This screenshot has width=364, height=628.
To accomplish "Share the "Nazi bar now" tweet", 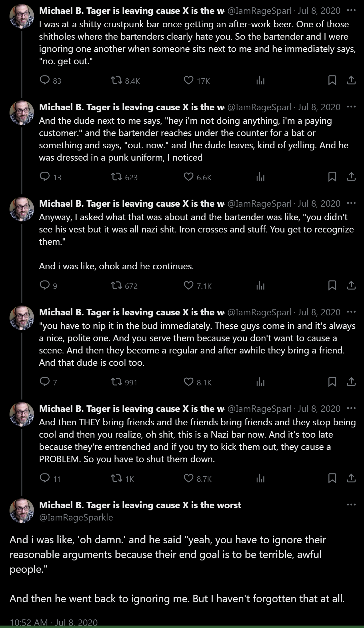I will pyautogui.click(x=351, y=478).
